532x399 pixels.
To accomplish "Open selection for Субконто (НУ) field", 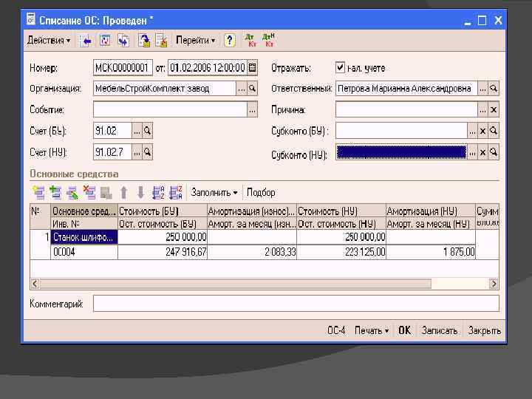I will click(472, 152).
